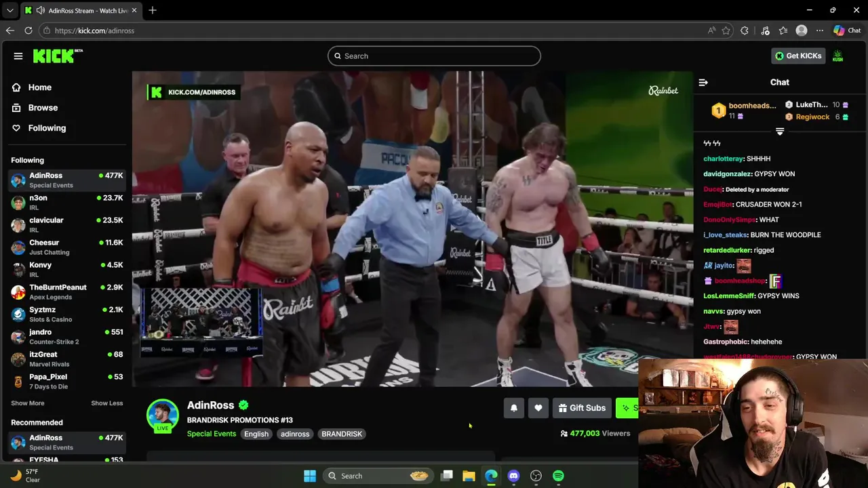Viewport: 868px width, 488px height.
Task: Open the weather widget showing 57°F
Action: (25, 476)
